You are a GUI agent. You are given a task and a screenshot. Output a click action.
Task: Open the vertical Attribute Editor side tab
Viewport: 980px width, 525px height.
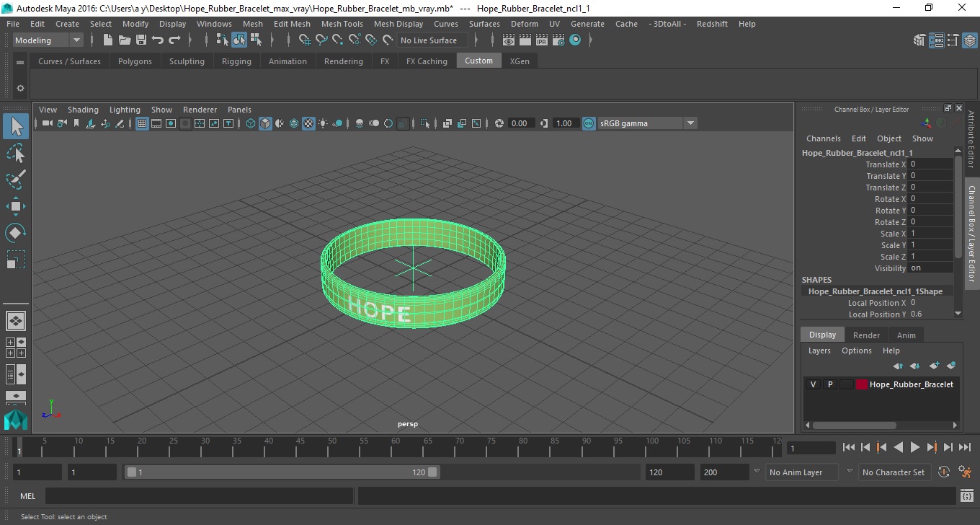971,140
